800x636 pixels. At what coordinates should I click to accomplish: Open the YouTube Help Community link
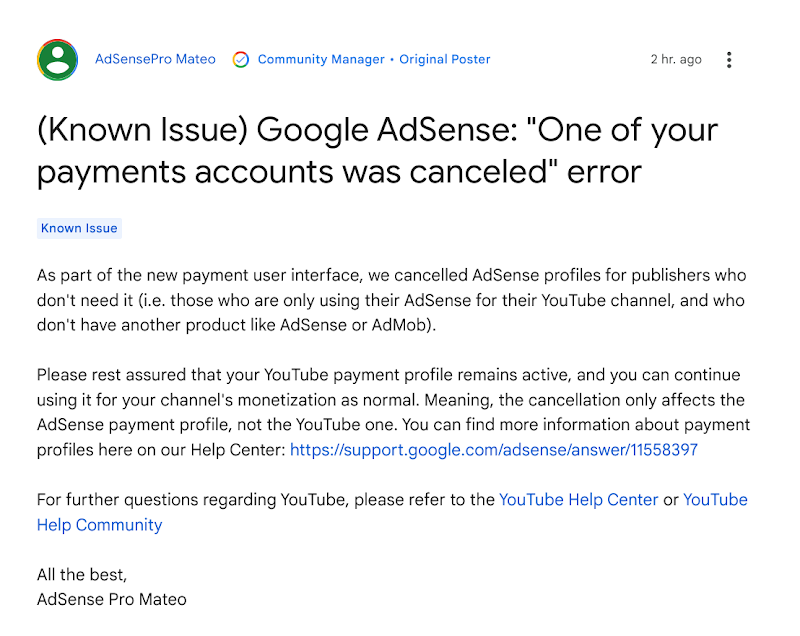[99, 524]
